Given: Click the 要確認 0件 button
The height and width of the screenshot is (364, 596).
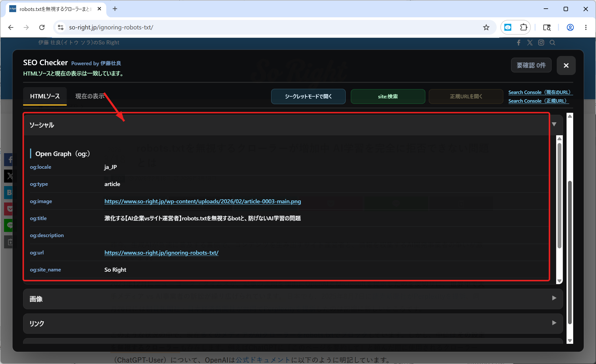Looking at the screenshot, I should coord(531,65).
